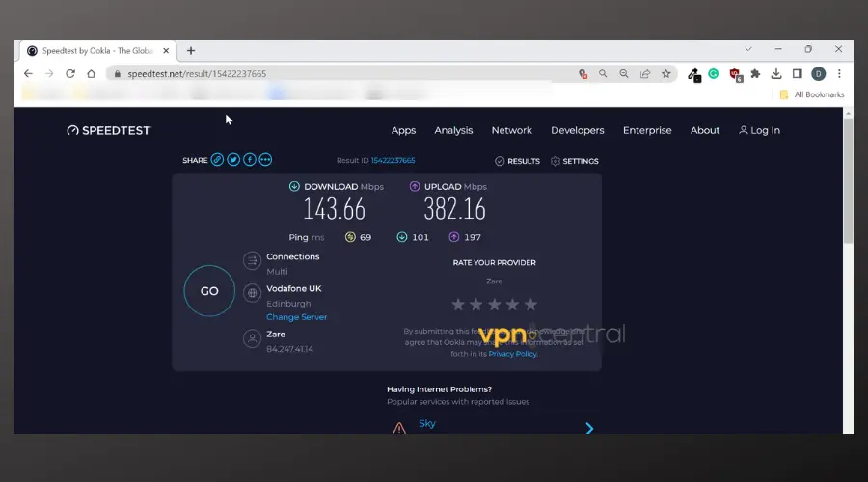Open more share options icon
868x482 pixels.
click(266, 160)
